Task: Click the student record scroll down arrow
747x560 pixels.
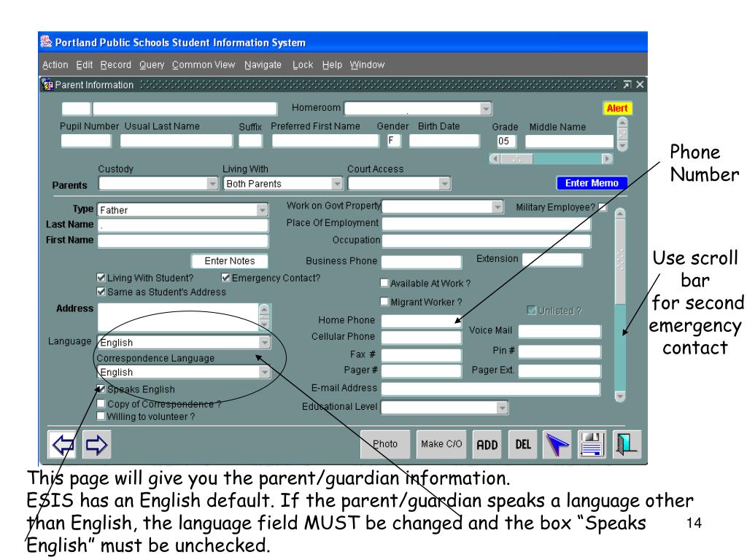Action: (622, 146)
